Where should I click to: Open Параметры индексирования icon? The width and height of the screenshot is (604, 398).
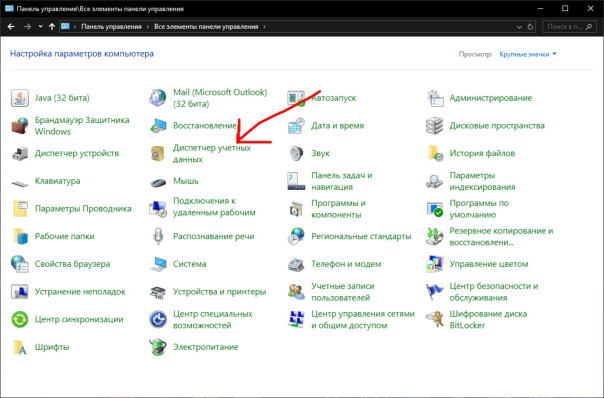[435, 181]
